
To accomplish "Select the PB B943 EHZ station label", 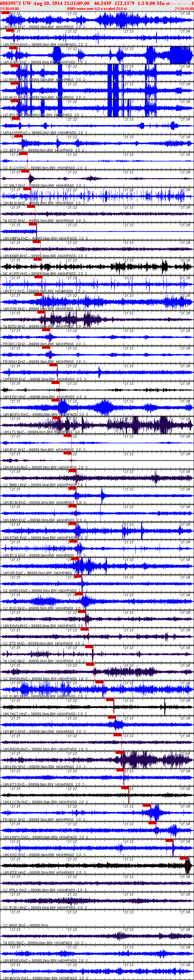I will pyautogui.click(x=44, y=362).
